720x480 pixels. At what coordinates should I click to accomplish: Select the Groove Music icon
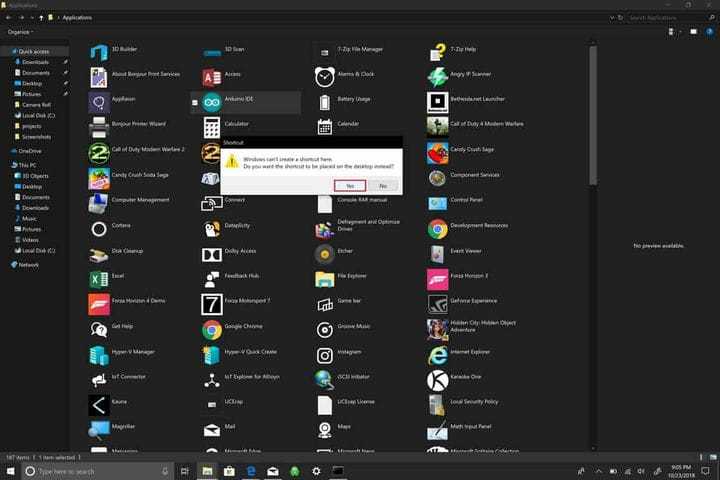(325, 330)
